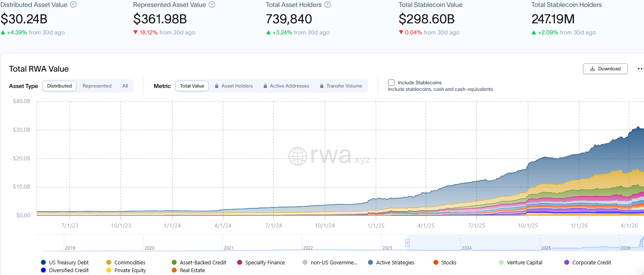This screenshot has height=275, width=644.
Task: Click the help icon beside Distributed Asset Value
Action: click(73, 5)
